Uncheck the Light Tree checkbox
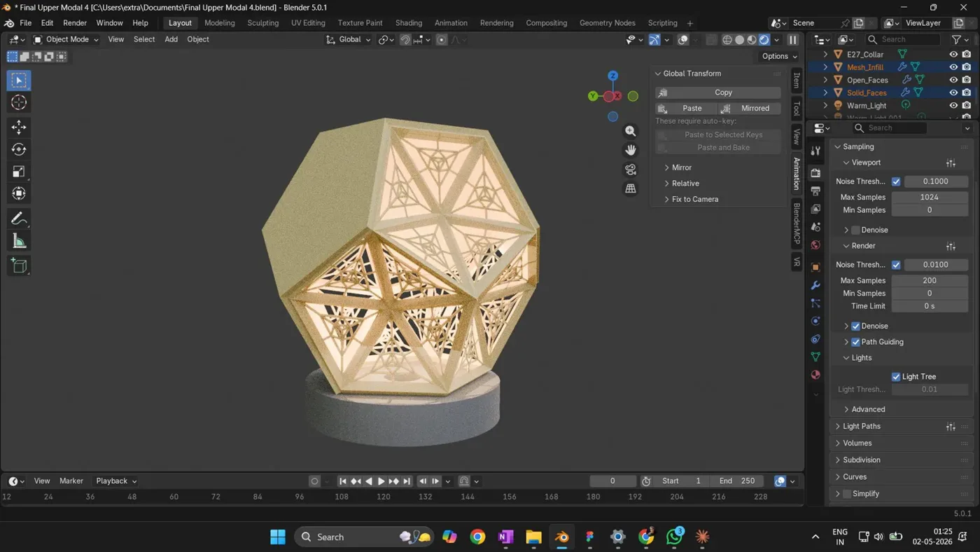The height and width of the screenshot is (552, 980). click(x=896, y=377)
